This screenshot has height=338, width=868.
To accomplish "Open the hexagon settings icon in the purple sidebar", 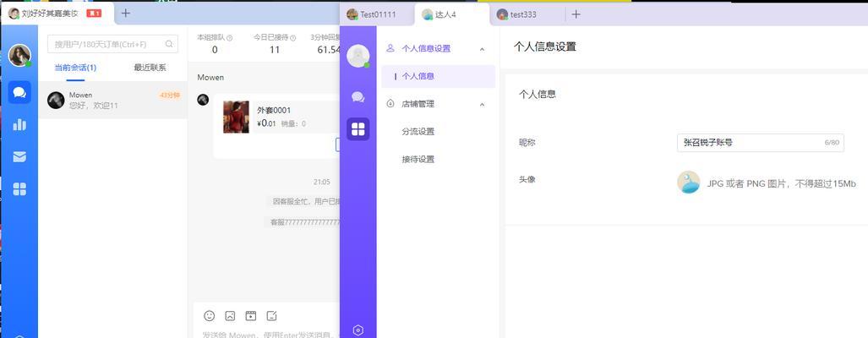I will click(x=358, y=330).
